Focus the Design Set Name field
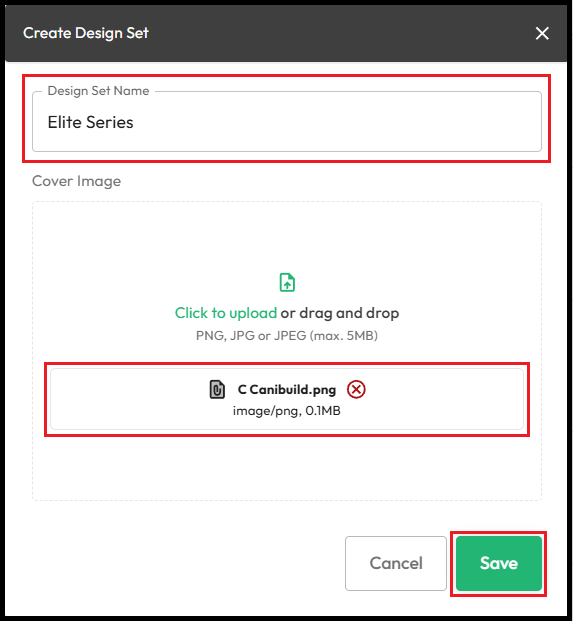The height and width of the screenshot is (621, 573). pos(287,122)
